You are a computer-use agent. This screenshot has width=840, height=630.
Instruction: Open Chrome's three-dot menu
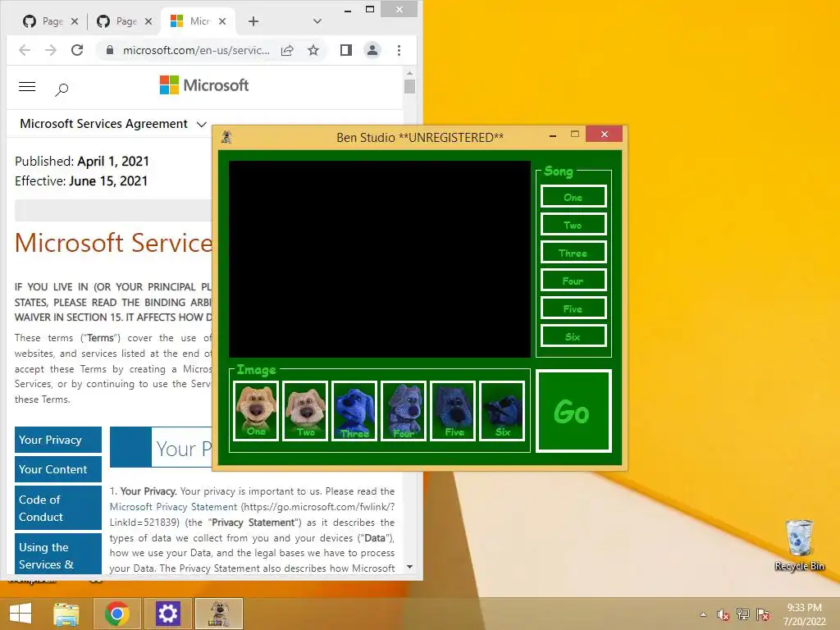point(399,50)
